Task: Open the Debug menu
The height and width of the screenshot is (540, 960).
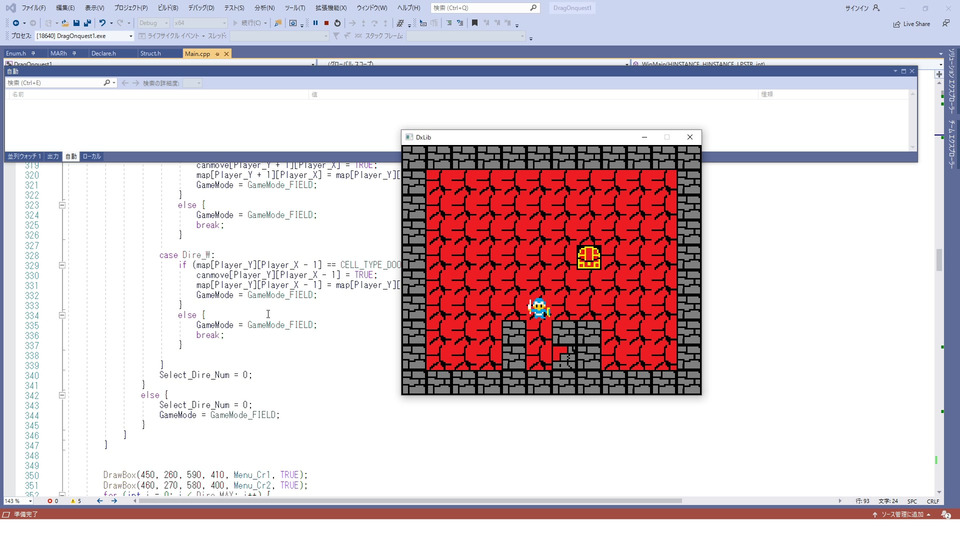Action: [201, 8]
